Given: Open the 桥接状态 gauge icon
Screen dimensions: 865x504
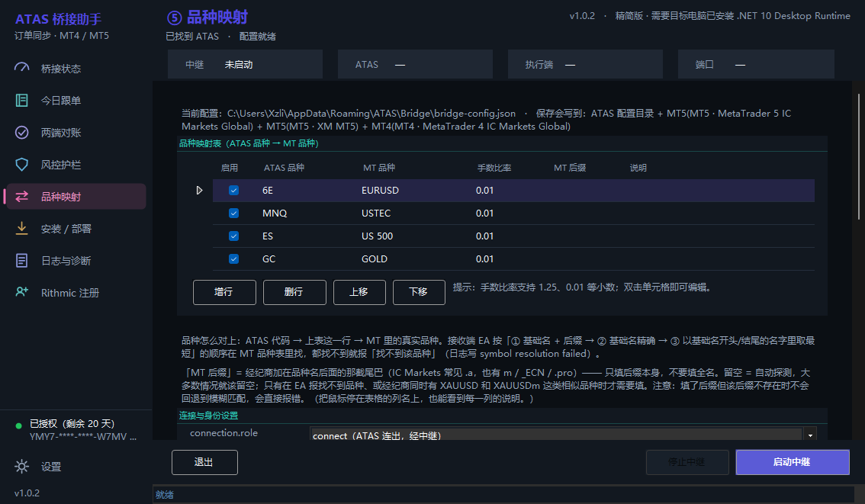Looking at the screenshot, I should (21, 68).
